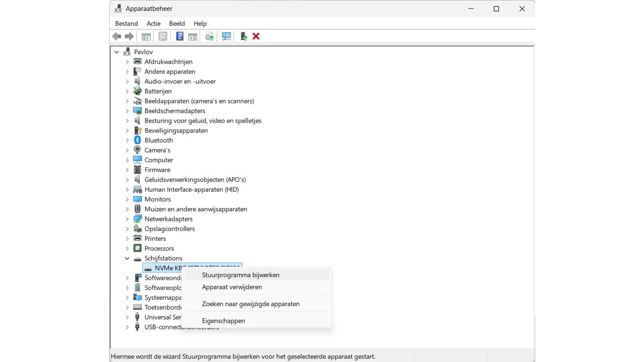Click the keyboard icon beside Toetsenbord…
644x362 pixels.
click(138, 307)
